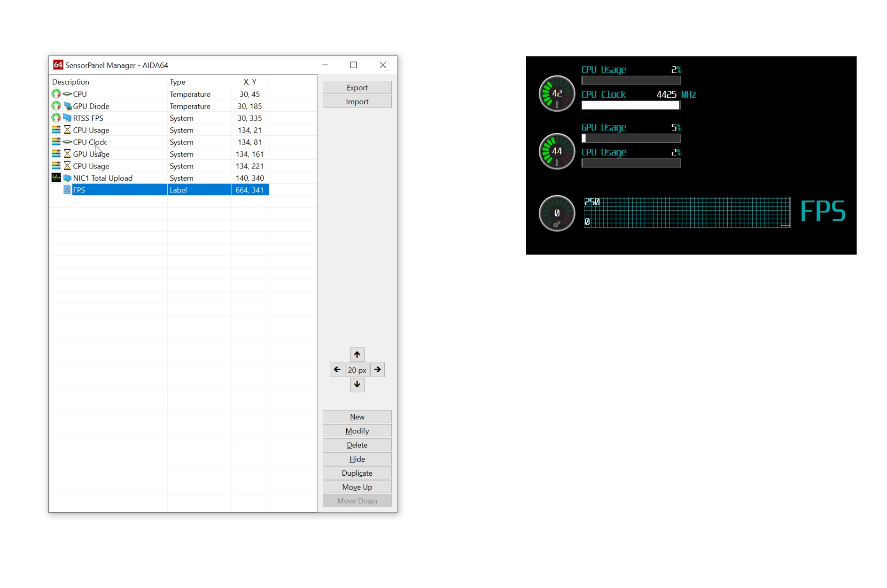Screen dimensions: 887x588
Task: Click the X, Y column header
Action: (x=250, y=82)
